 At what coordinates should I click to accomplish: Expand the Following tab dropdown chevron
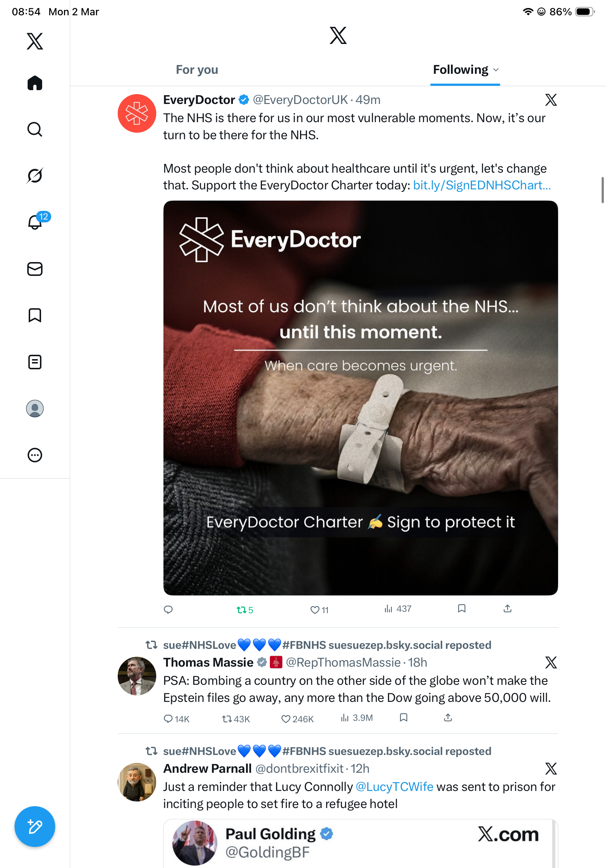(496, 69)
